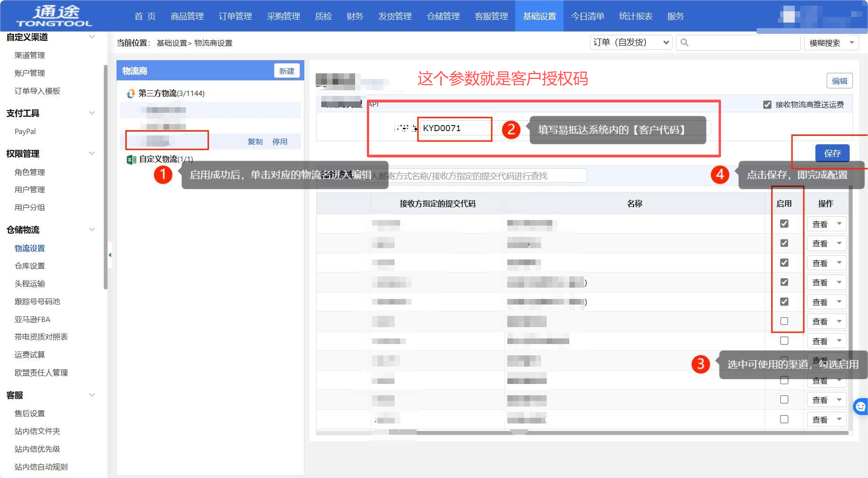Open the 仓储管理 top menu

(443, 16)
